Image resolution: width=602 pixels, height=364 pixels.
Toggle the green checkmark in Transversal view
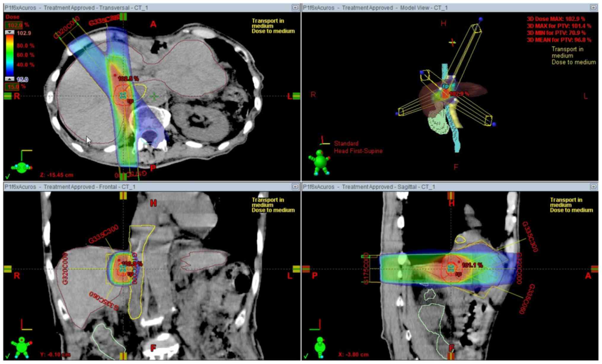8,176
